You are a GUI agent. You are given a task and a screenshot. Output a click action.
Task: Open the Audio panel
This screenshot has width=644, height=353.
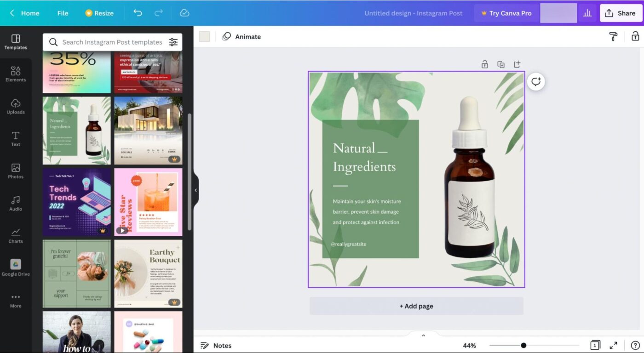coord(16,203)
